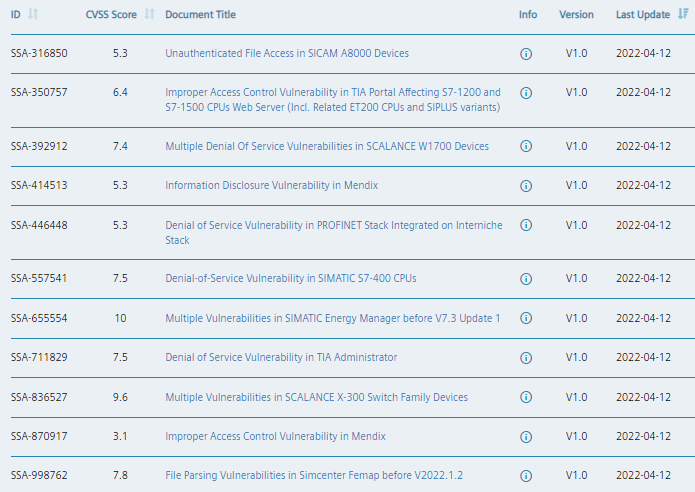Open SCALANCE X-300 Switch Family advisory
Image resolution: width=695 pixels, height=492 pixels.
[x=316, y=397]
